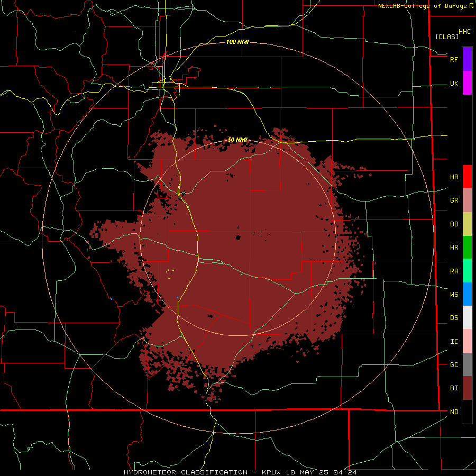Screen dimensions: 476x476
Task: Click the "10 MAY 25 04:24" timestamp
Action: (x=321, y=472)
